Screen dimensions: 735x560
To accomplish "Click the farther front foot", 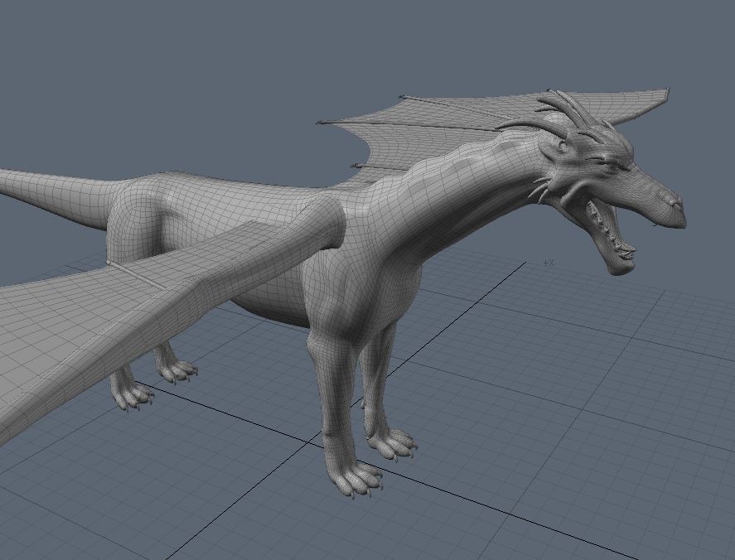I will [x=393, y=443].
